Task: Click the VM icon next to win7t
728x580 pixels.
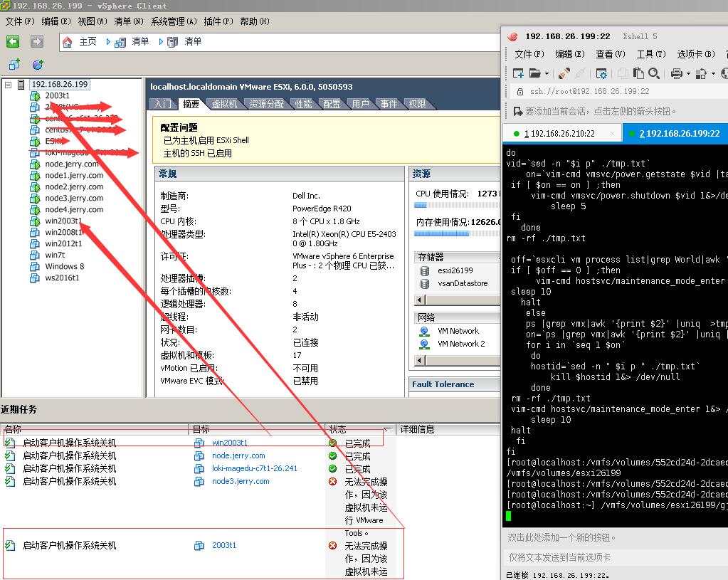Action: tap(35, 255)
